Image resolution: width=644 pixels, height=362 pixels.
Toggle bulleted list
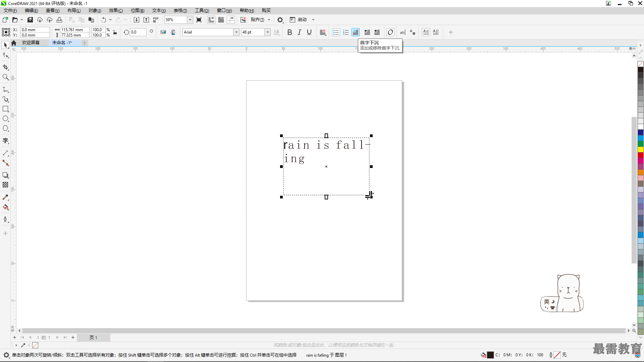[x=336, y=32]
